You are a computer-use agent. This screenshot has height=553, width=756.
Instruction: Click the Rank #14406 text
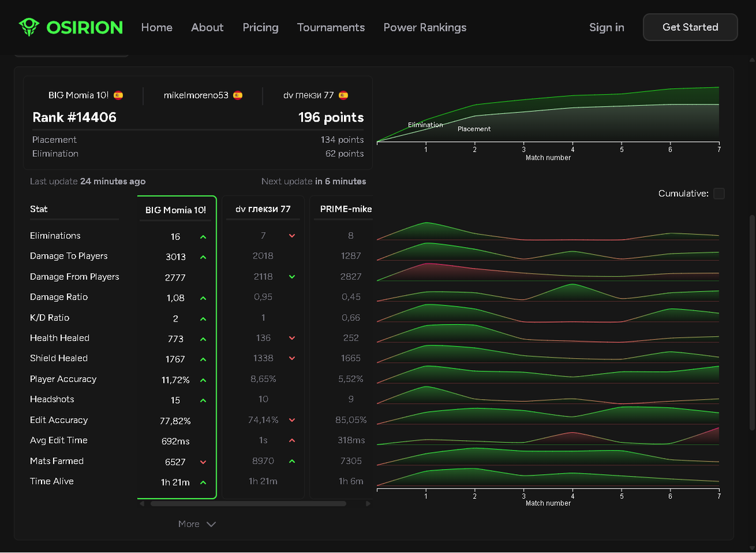coord(74,117)
